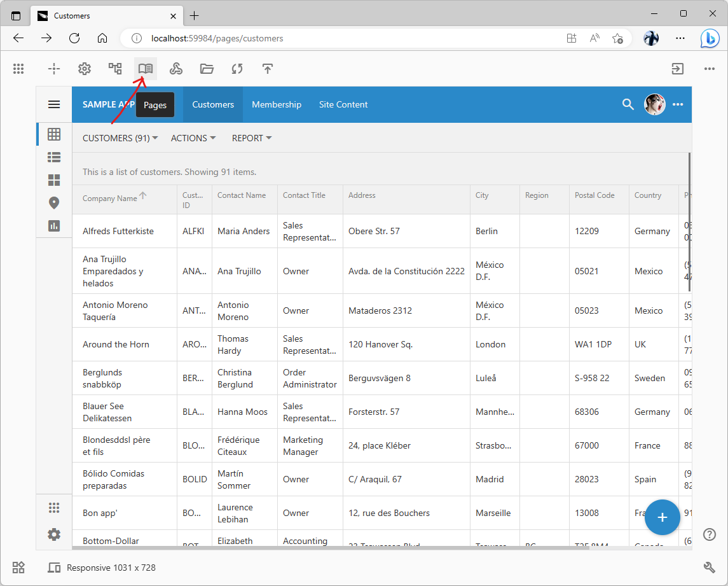Toggle responsive device preview icon
This screenshot has width=728, height=586.
pyautogui.click(x=54, y=568)
